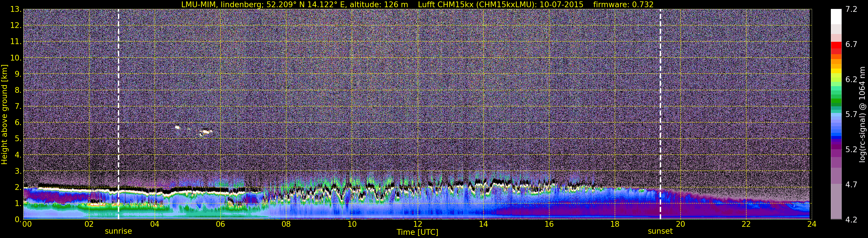
Task: Click the 2. tick on height axis
Action: click(18, 187)
